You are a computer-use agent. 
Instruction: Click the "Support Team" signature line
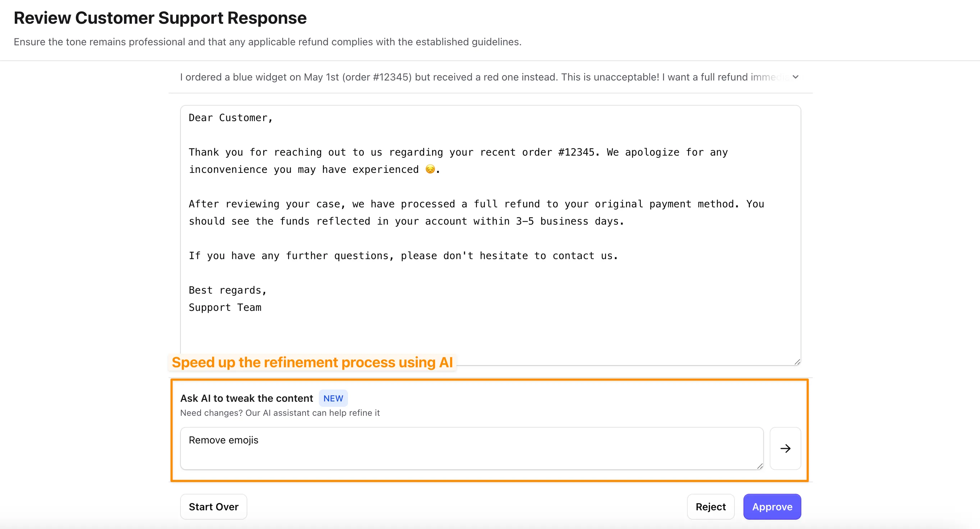click(225, 307)
